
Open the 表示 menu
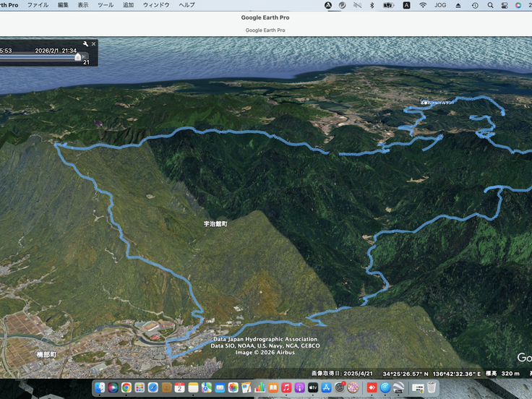[83, 5]
